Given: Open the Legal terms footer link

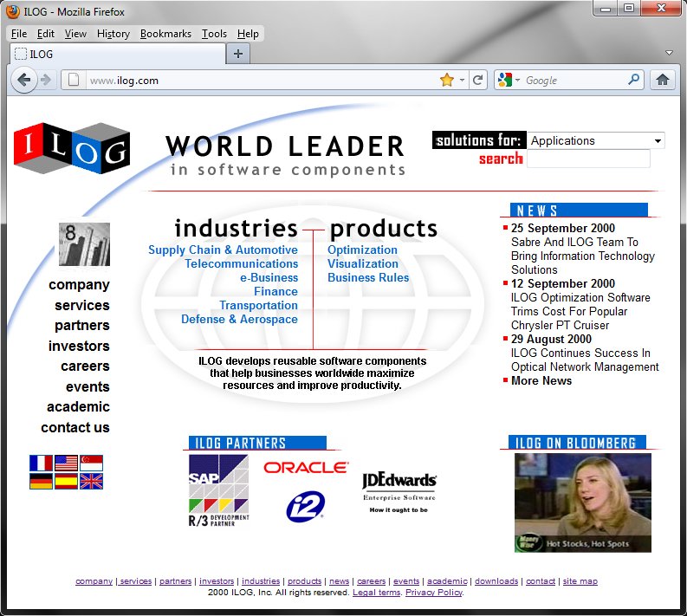Looking at the screenshot, I should coord(376,593).
